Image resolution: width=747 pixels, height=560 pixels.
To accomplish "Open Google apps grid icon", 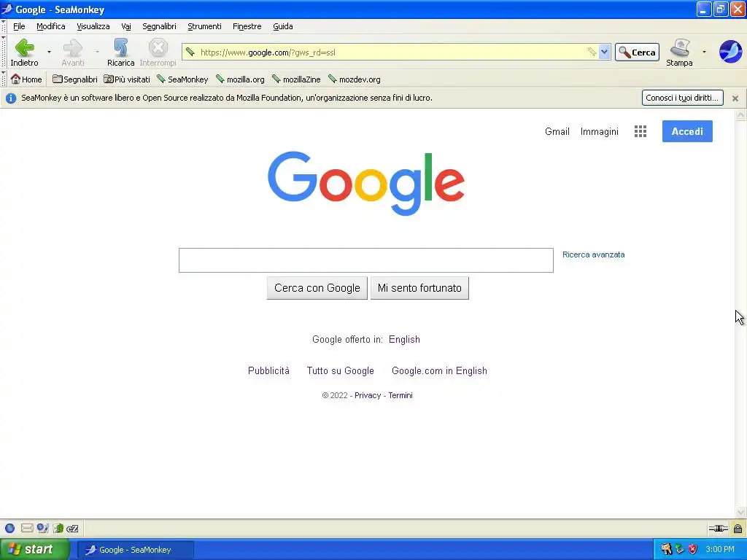I will (640, 131).
